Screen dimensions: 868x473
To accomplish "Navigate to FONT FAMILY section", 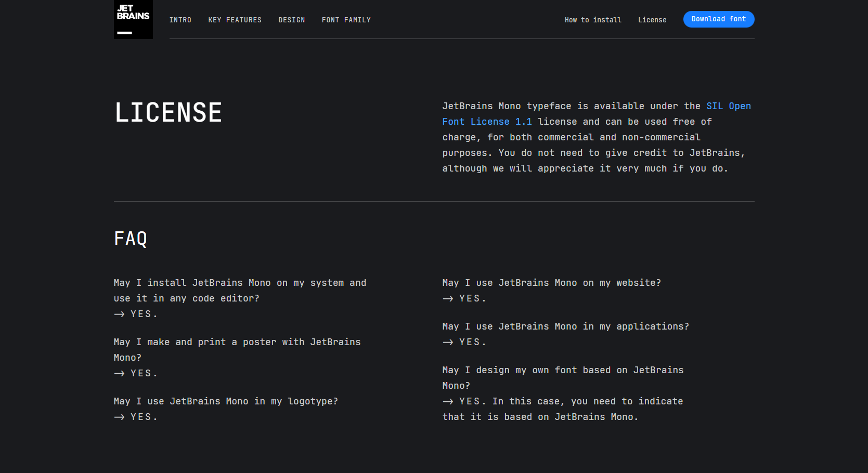I will click(346, 20).
